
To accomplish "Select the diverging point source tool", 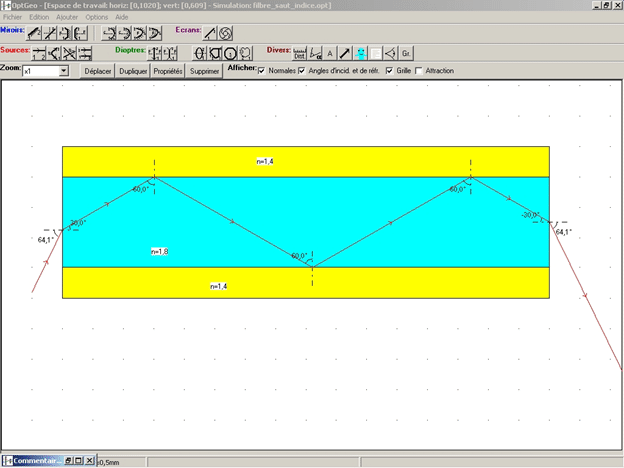I will tap(54, 53).
